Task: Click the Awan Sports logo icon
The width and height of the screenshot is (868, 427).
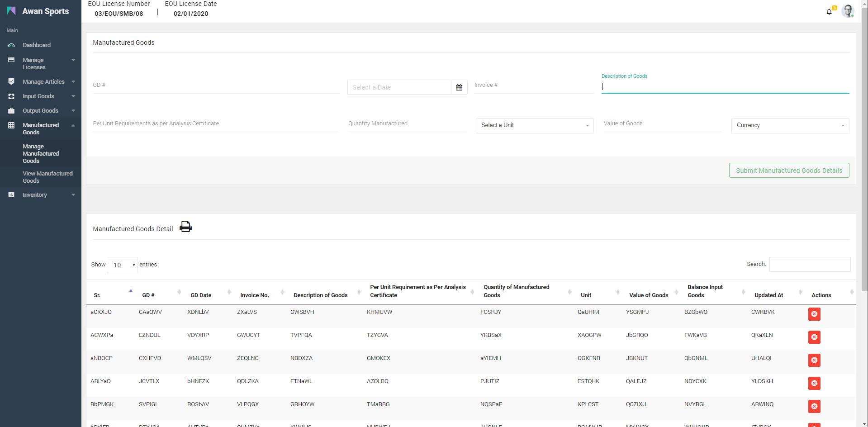Action: (11, 11)
